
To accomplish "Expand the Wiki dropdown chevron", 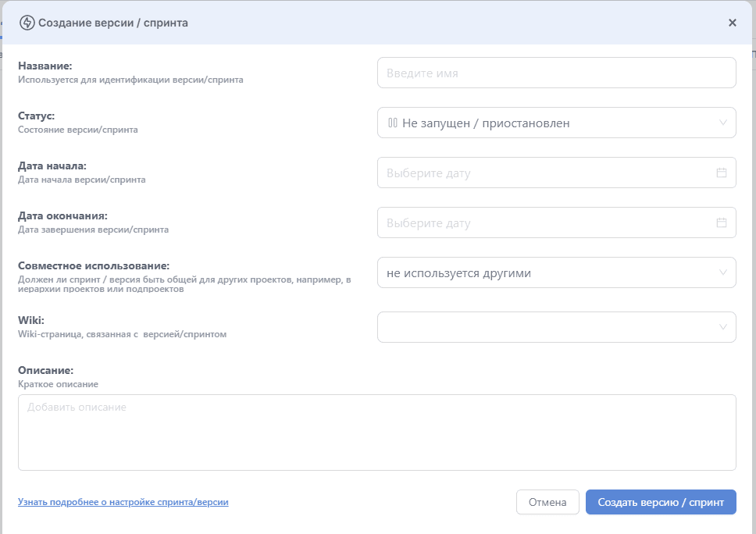I will pos(723,327).
